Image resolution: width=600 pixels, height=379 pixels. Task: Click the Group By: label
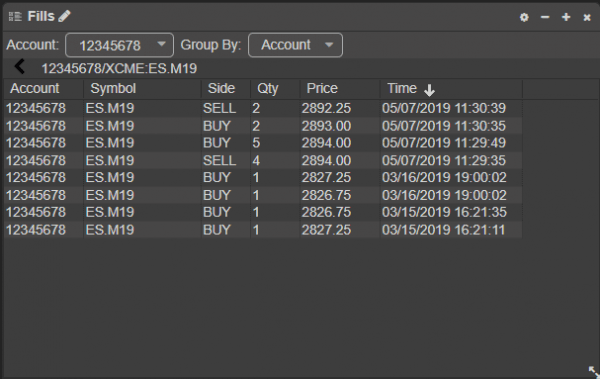click(211, 45)
